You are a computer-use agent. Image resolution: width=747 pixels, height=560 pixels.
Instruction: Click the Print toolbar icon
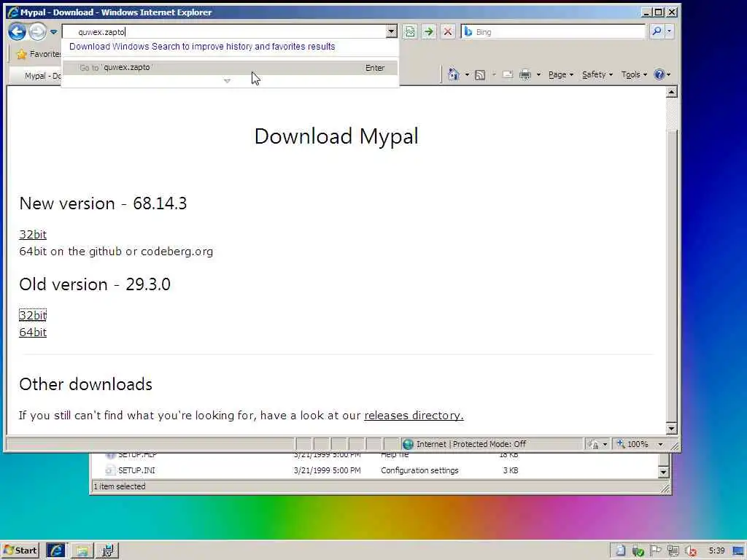click(x=525, y=75)
